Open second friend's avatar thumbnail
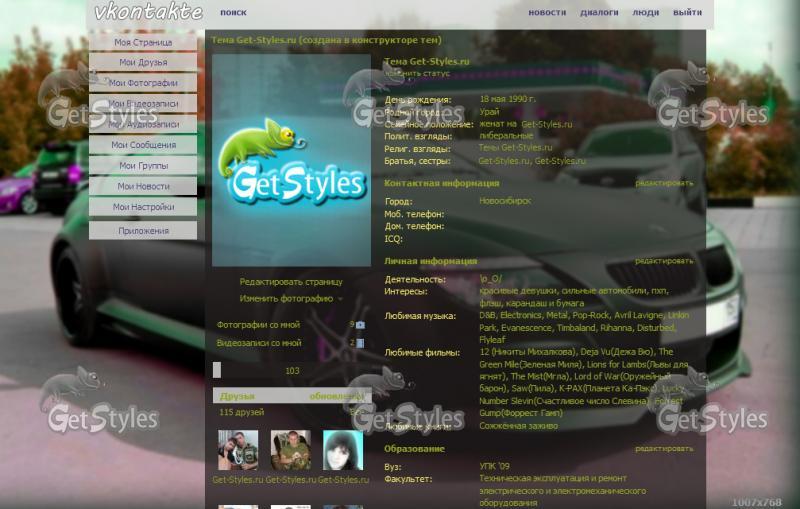The width and height of the screenshot is (800, 509). click(290, 450)
